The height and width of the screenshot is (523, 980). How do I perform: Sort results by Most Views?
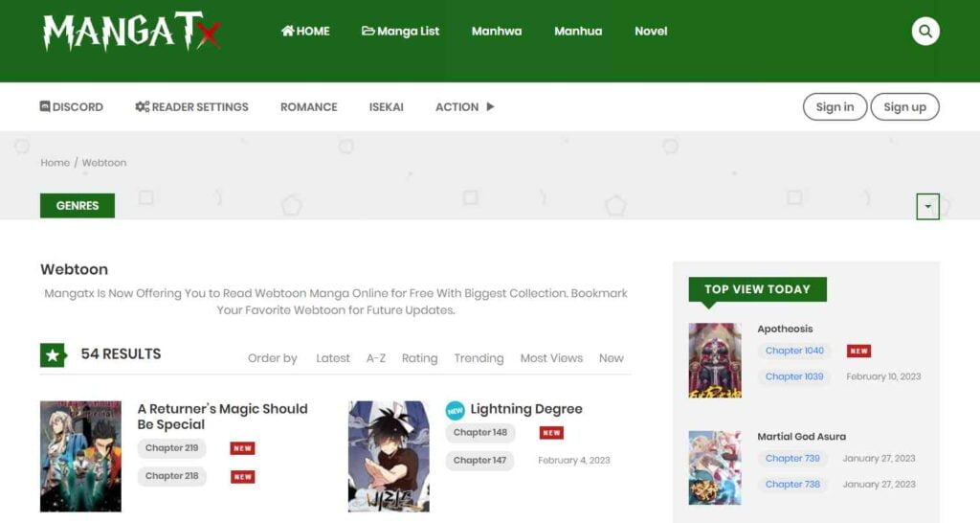click(x=551, y=358)
